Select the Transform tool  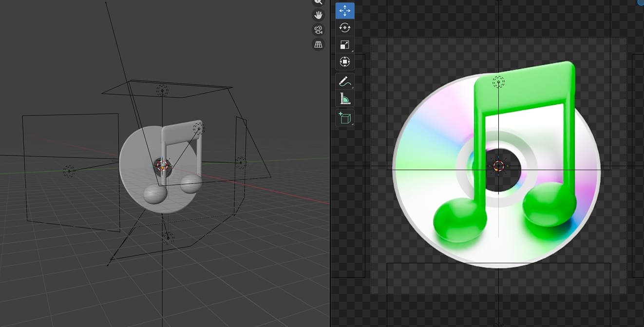(x=345, y=62)
